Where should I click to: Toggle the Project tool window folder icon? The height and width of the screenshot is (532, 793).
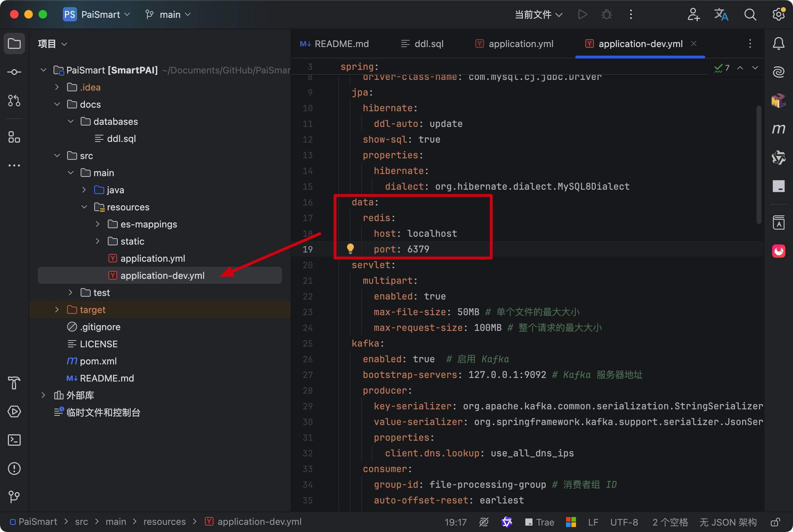tap(14, 44)
